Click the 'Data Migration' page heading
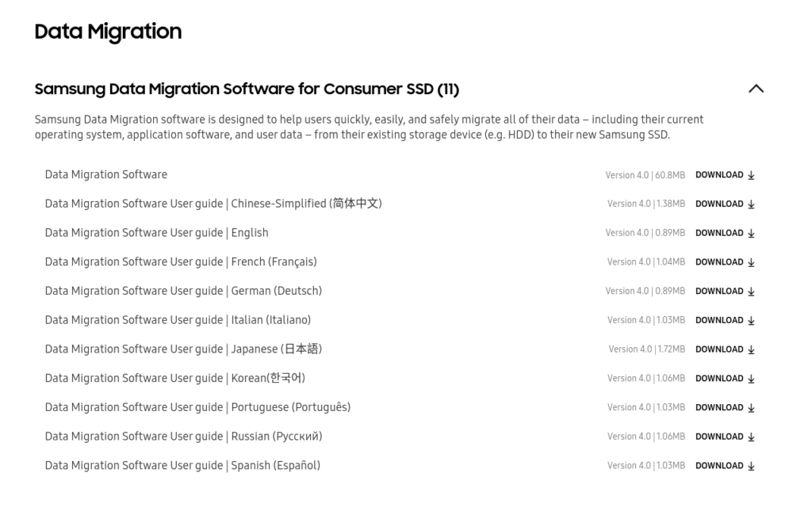 (x=108, y=32)
